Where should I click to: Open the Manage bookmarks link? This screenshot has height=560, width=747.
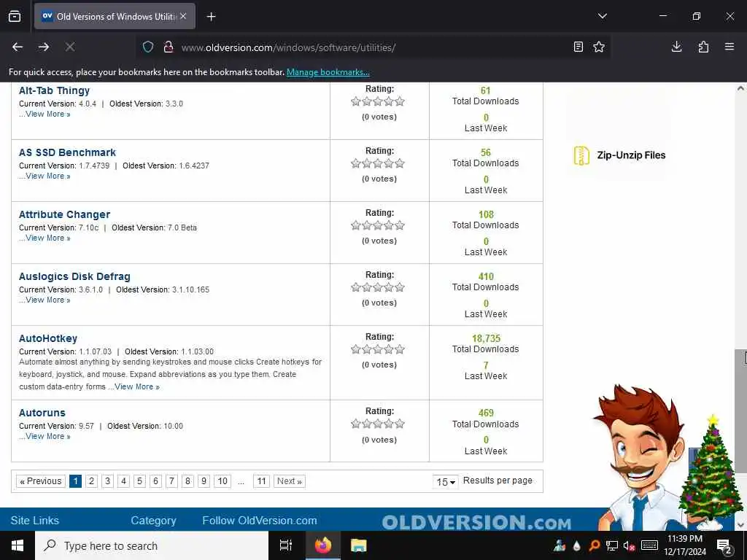pyautogui.click(x=328, y=72)
